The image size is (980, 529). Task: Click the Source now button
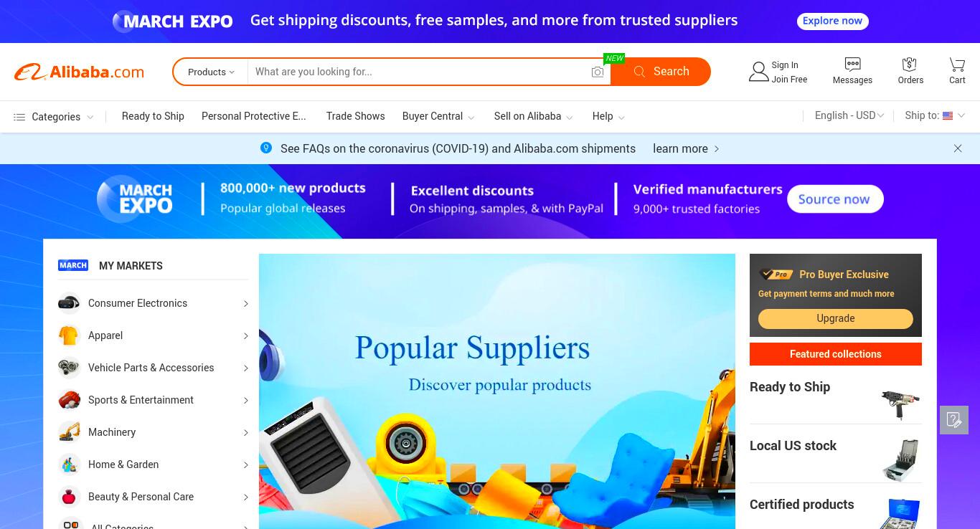(x=835, y=199)
